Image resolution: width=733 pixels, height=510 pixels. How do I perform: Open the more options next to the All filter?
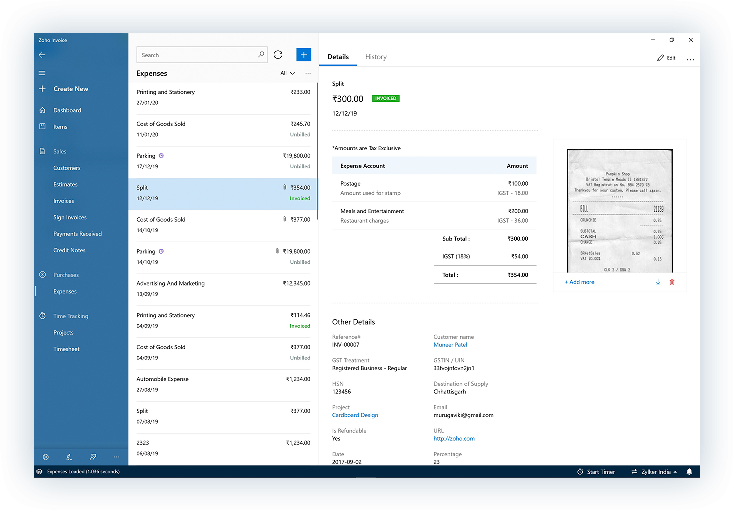click(x=307, y=73)
